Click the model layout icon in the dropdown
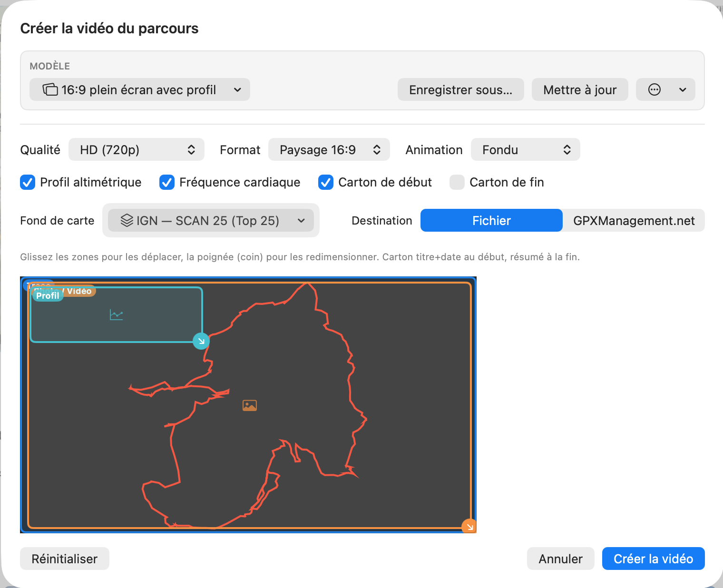Viewport: 723px width, 588px height. click(x=50, y=89)
